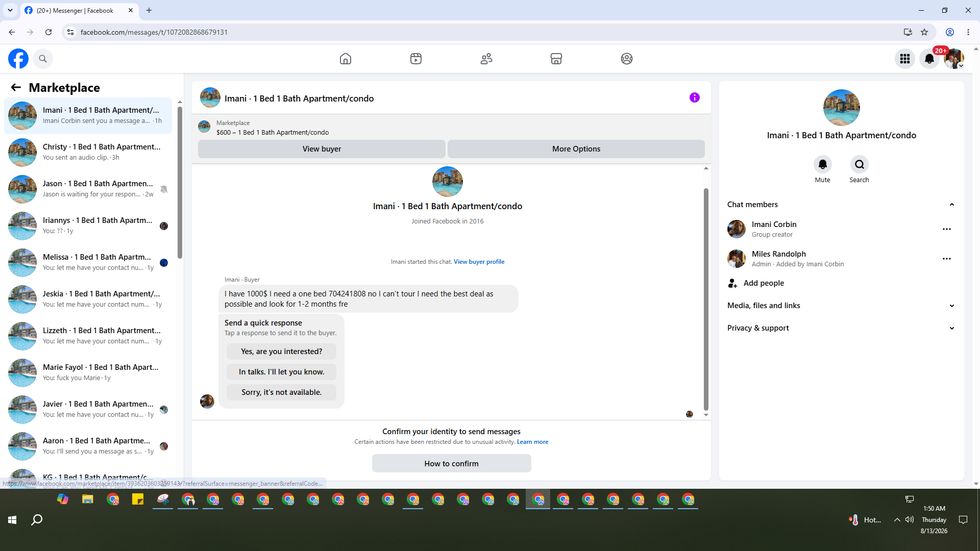Open the Aaron apartment conversation
The height and width of the screenshot is (551, 980).
pos(88,446)
